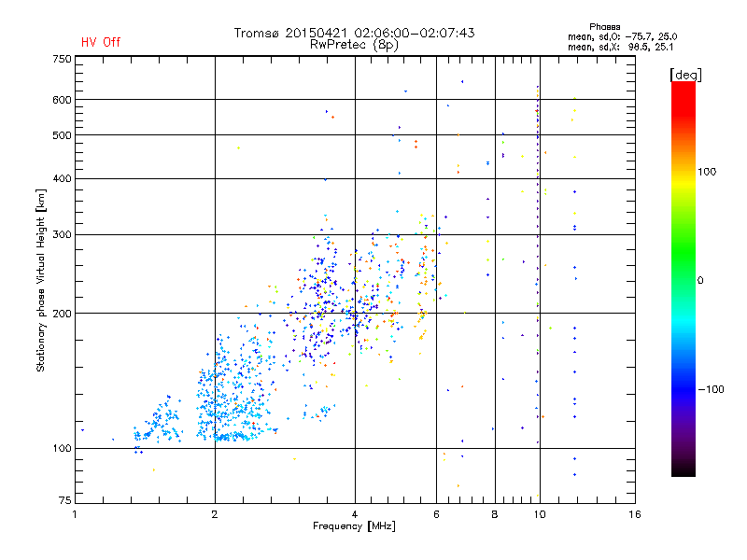Click the colorbar's "-100" tick label
The height and width of the screenshot is (560, 747).
coord(711,389)
